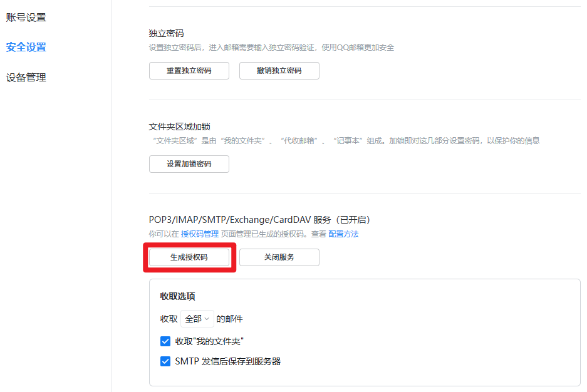Disable SMTP 发信后保存到服务器
The height and width of the screenshot is (392, 587).
pyautogui.click(x=165, y=361)
